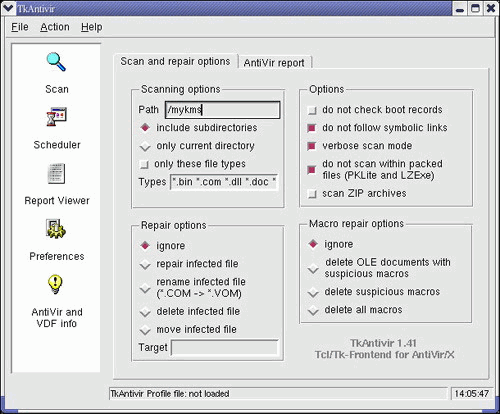Click the Path input field
The image size is (500, 414).
[x=223, y=110]
